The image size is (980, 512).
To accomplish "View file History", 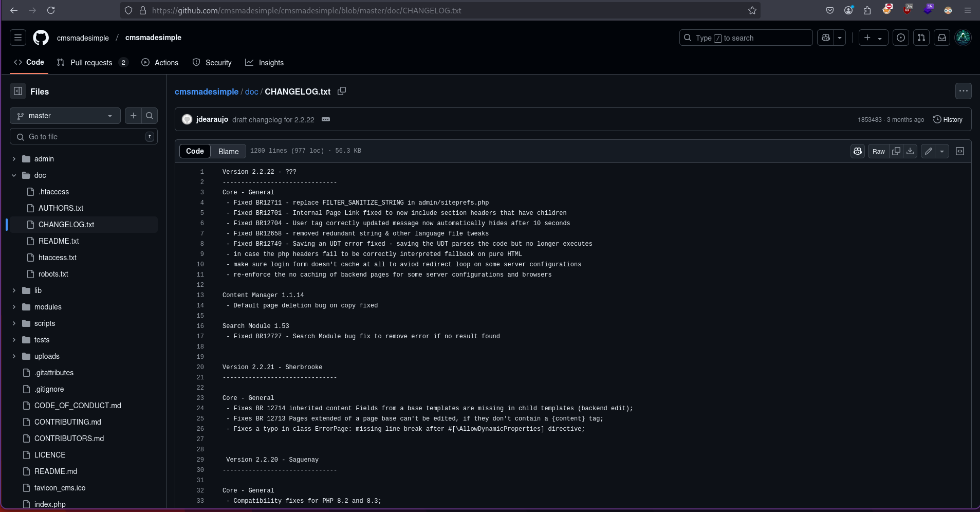I will (x=948, y=119).
